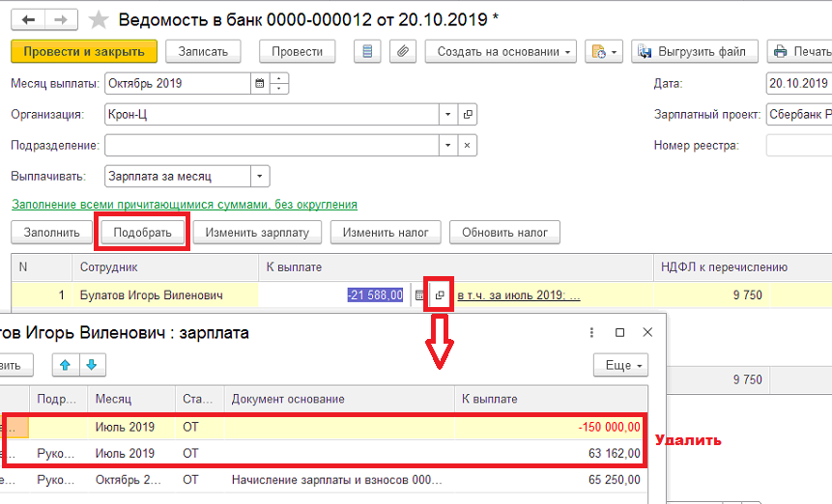The height and width of the screenshot is (504, 832).
Task: Clear the Подразделение field
Action: point(467,145)
